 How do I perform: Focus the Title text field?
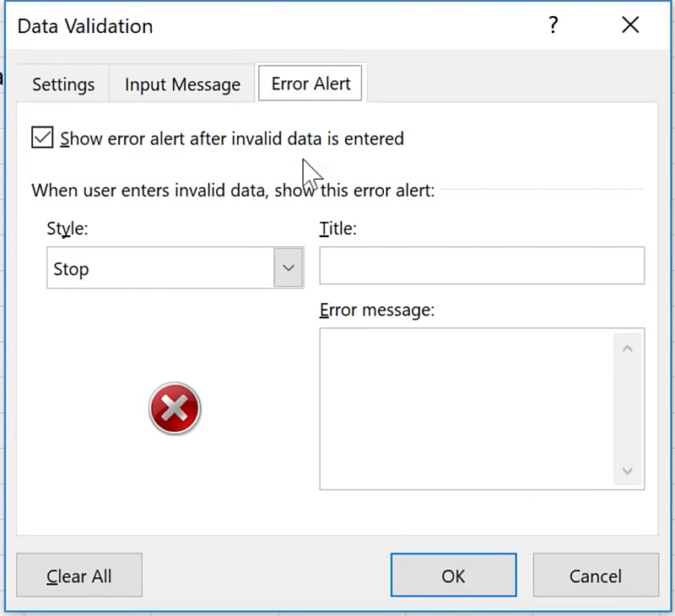[x=482, y=266]
